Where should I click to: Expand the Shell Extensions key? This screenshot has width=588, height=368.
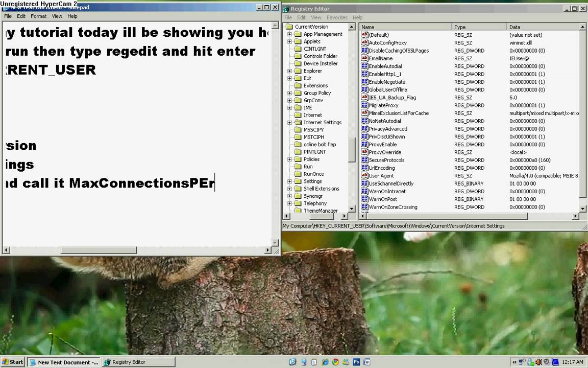pos(289,189)
